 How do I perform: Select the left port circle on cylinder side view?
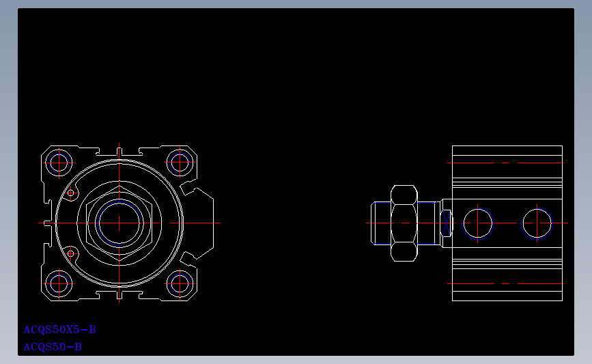tap(477, 223)
